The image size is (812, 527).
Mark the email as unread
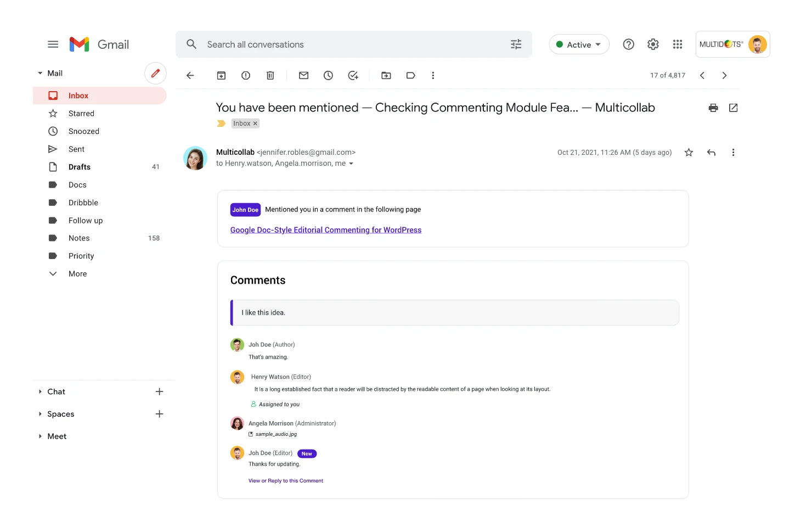303,76
